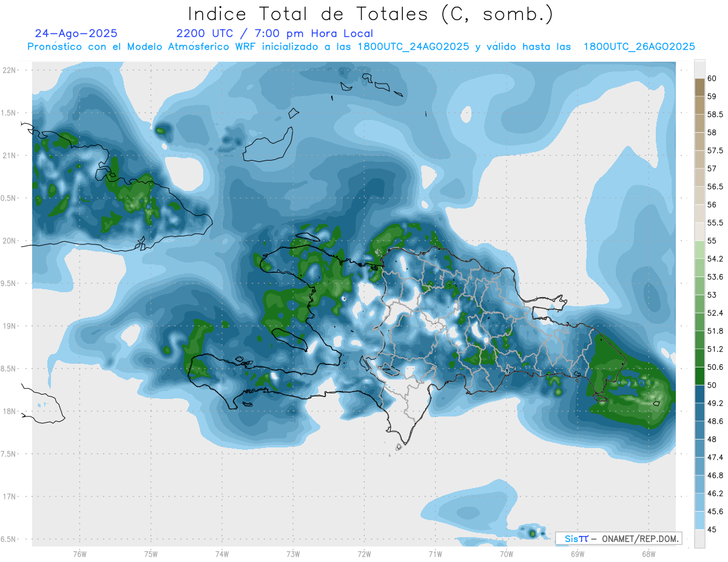
Task: Pick the legend swatch between 48 and 48.6
Action: pos(699,430)
